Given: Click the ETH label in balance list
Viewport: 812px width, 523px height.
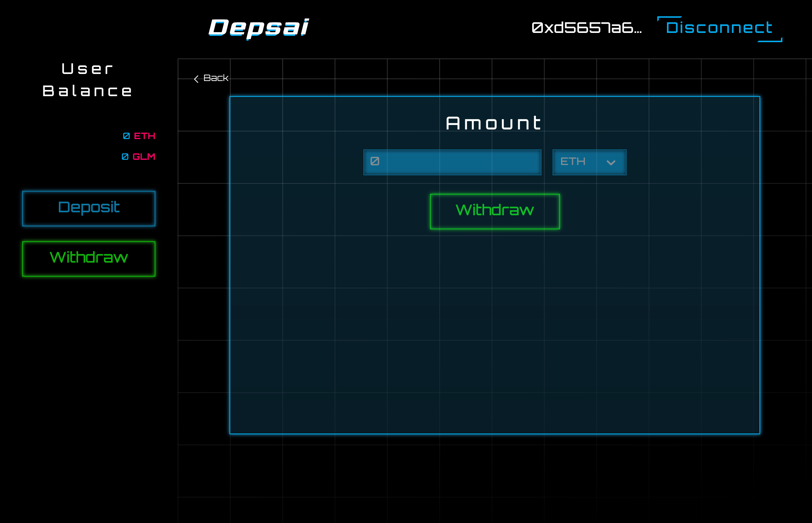Looking at the screenshot, I should 144,136.
